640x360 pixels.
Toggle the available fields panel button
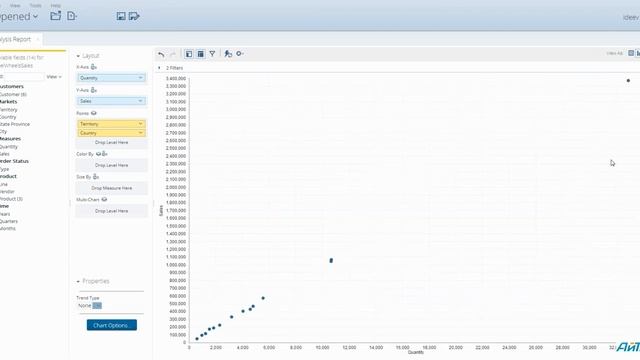click(189, 54)
